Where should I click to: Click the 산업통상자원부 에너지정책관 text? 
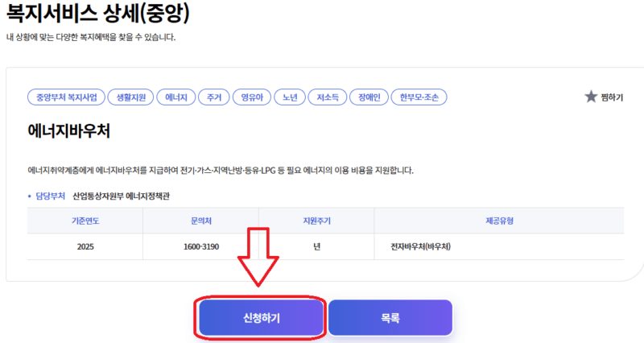[x=122, y=196]
